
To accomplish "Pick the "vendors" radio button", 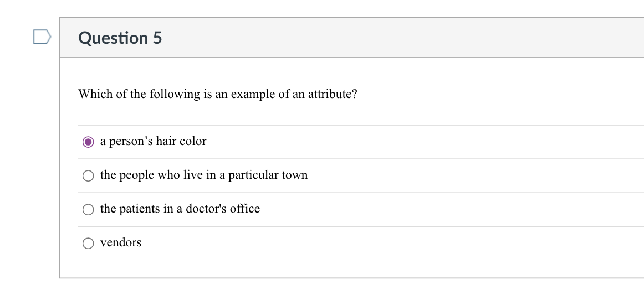I will point(88,244).
